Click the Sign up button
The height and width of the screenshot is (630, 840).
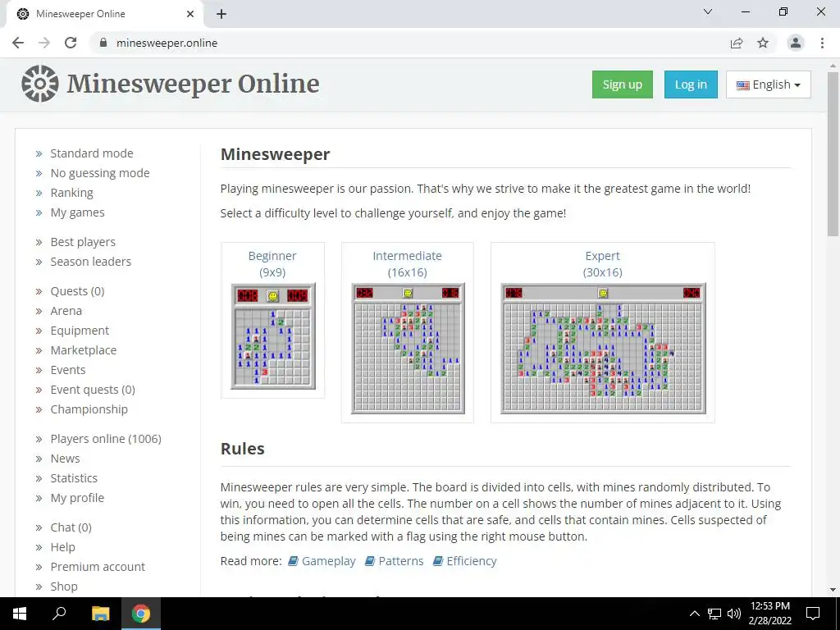click(623, 84)
